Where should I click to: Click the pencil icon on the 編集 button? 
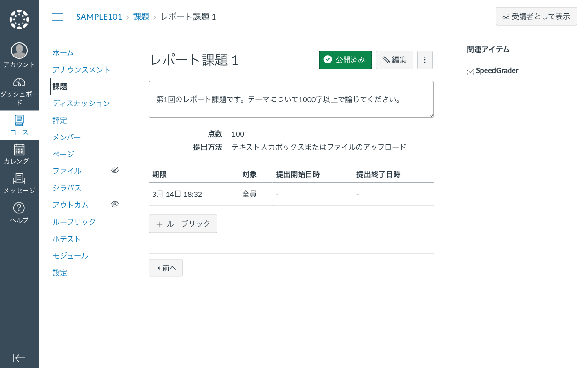tap(386, 59)
